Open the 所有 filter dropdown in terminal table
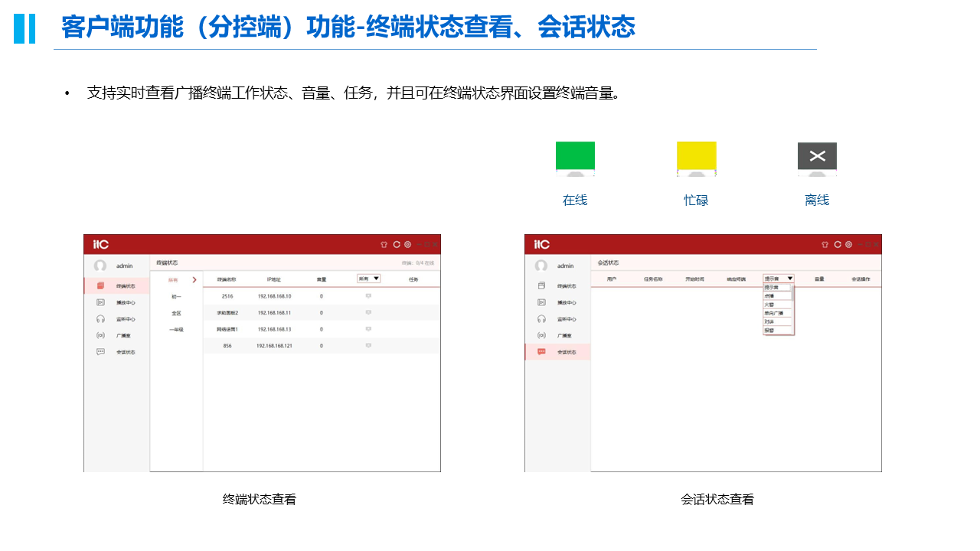This screenshot has width=980, height=551. pos(369,279)
